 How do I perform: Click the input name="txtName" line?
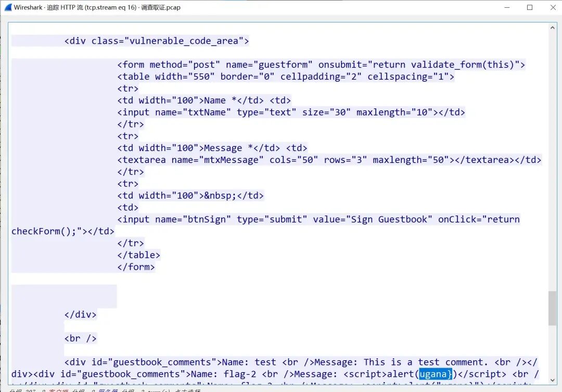pyautogui.click(x=291, y=112)
